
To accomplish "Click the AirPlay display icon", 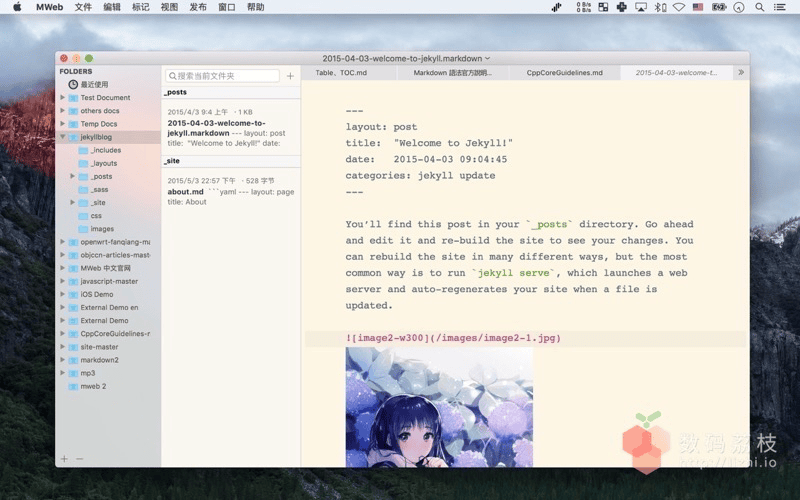I will [x=641, y=7].
